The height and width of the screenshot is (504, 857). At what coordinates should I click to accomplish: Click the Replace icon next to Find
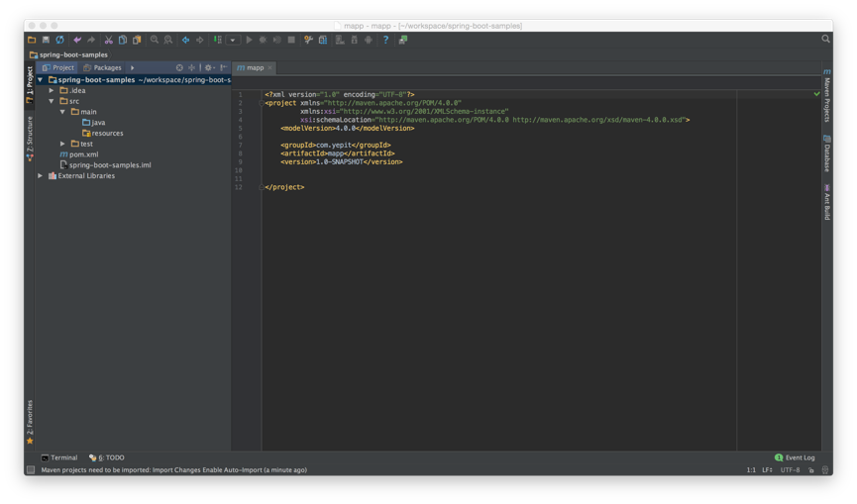[x=168, y=40]
